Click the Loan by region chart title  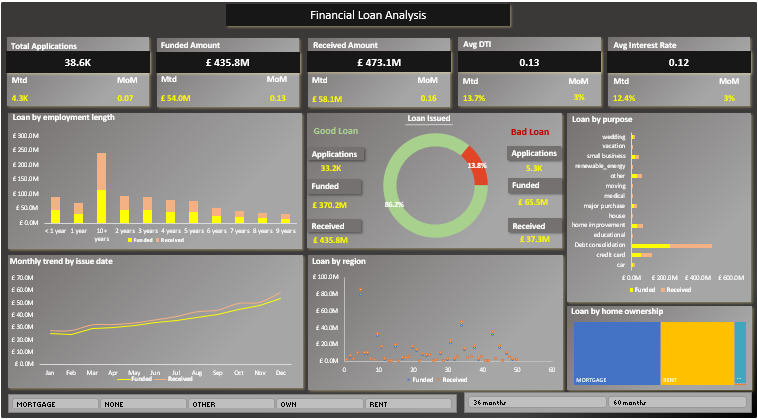tap(339, 261)
